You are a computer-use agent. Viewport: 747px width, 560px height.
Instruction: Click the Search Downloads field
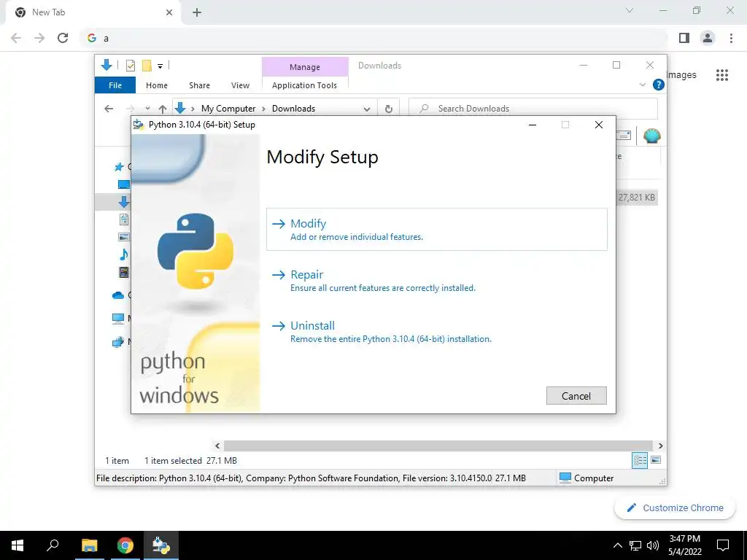tap(533, 109)
